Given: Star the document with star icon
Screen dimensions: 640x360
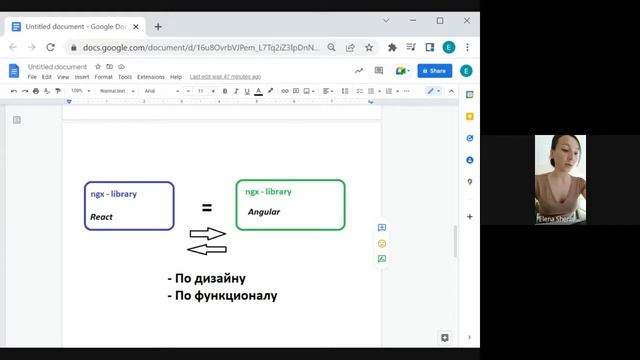Looking at the screenshot, I should [98, 67].
